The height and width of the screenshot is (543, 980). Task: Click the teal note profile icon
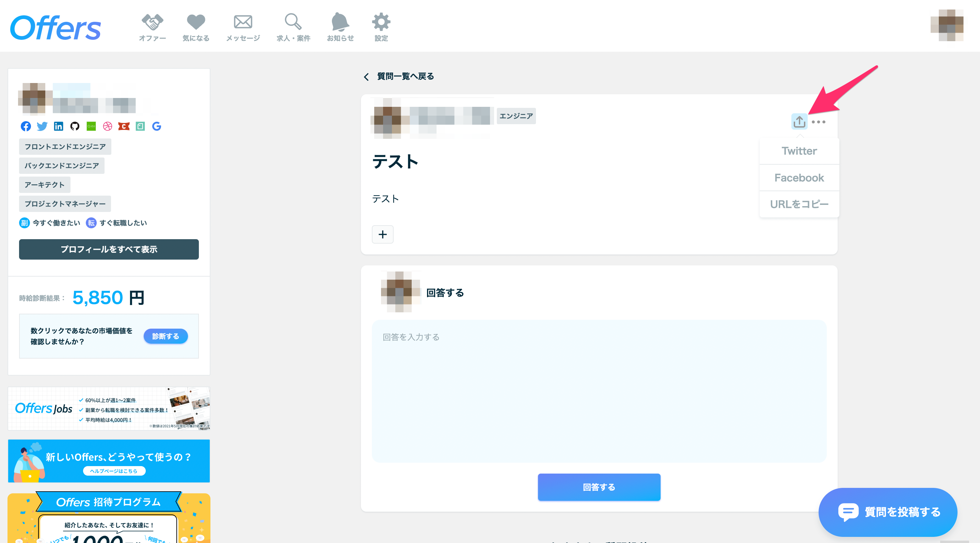point(140,126)
